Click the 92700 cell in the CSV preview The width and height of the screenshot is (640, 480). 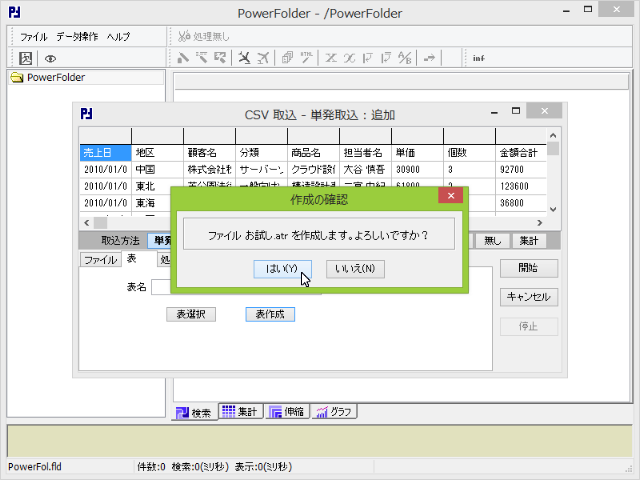click(x=521, y=170)
